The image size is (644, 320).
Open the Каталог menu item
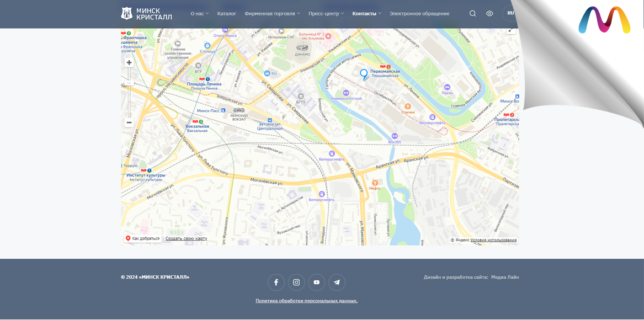tap(227, 14)
